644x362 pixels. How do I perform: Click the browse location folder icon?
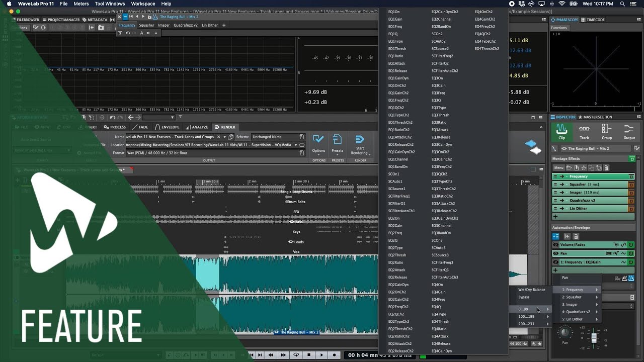tap(301, 145)
